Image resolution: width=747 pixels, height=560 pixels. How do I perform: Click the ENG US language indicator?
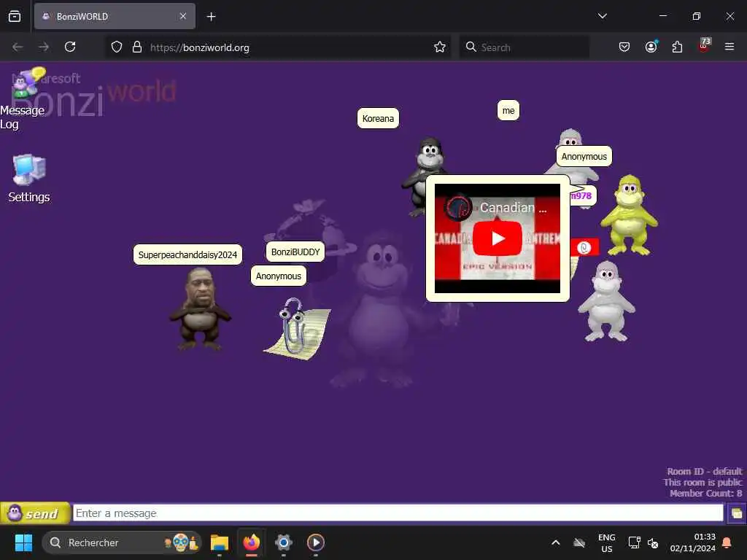tap(606, 542)
